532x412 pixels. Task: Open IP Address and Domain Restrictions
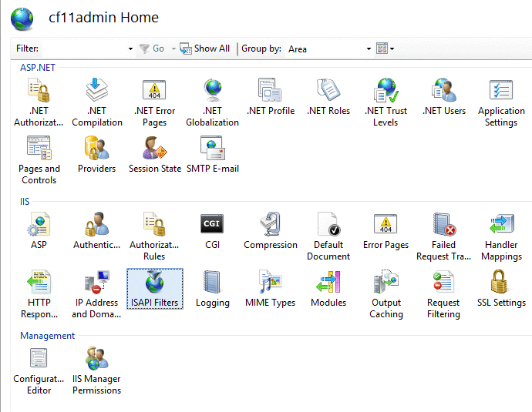[96, 293]
